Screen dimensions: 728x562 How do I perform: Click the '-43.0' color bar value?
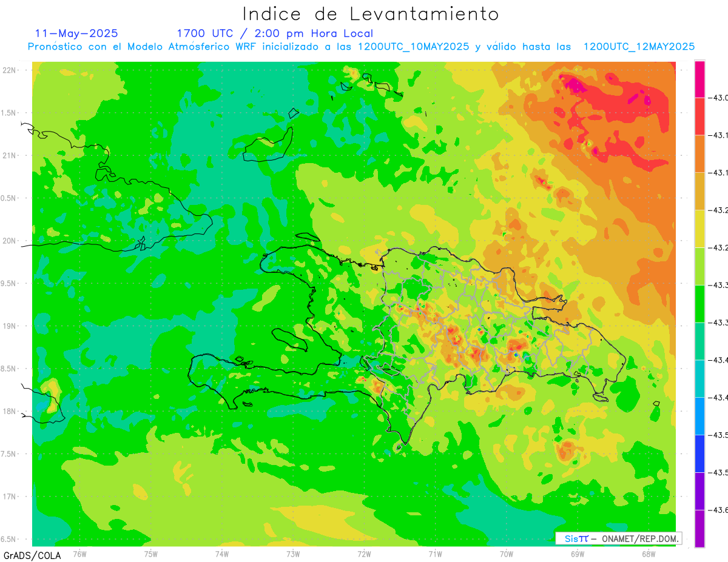(x=717, y=98)
